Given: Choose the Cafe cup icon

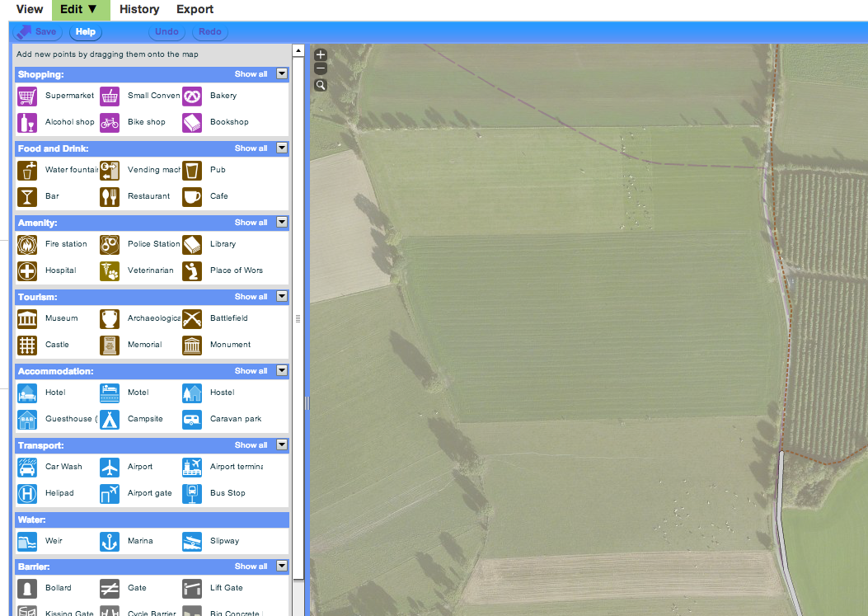Looking at the screenshot, I should pos(192,196).
